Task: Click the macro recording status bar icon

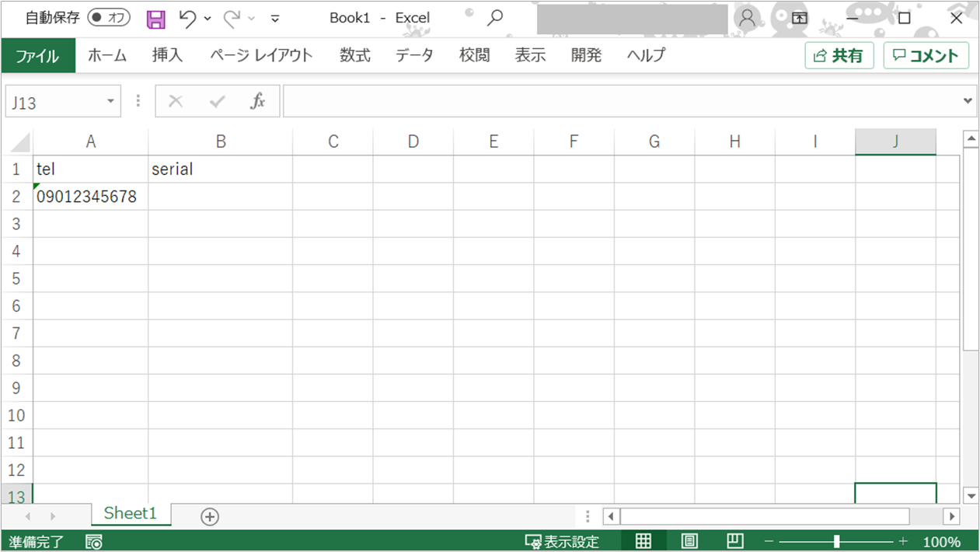Action: click(94, 542)
